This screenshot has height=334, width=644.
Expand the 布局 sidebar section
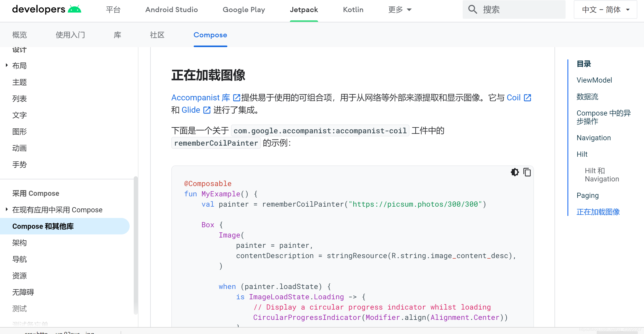7,65
